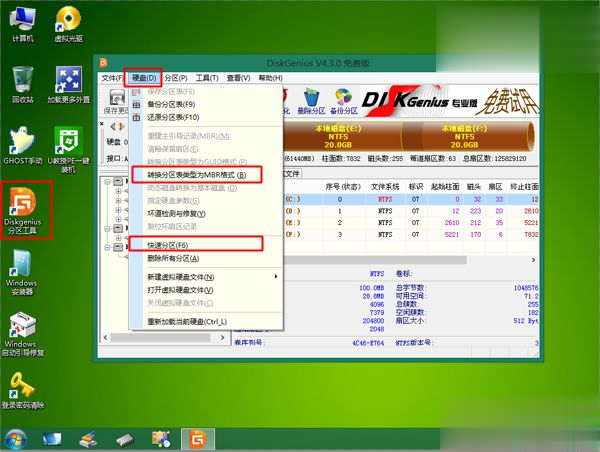Click the backup icon beside 备份分区表(F9)
Viewport: 600px width, 452px height.
point(136,104)
